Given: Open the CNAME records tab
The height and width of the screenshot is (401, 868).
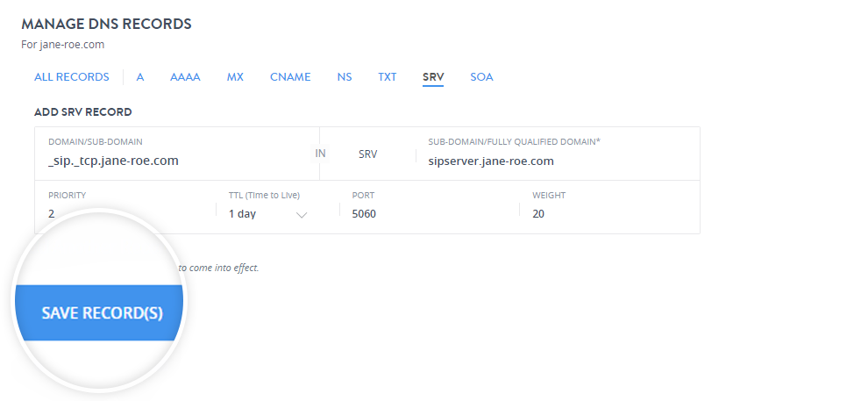Looking at the screenshot, I should pos(290,77).
